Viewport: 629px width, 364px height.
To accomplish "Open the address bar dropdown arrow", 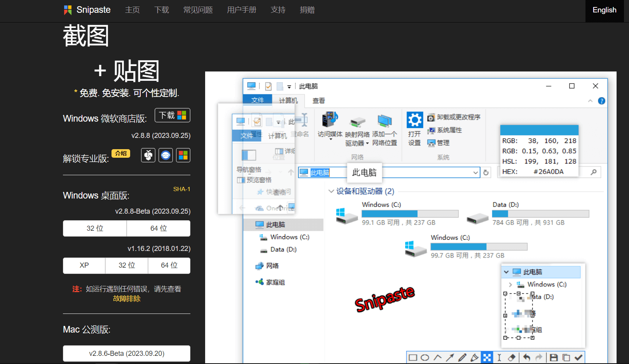I will coord(476,172).
